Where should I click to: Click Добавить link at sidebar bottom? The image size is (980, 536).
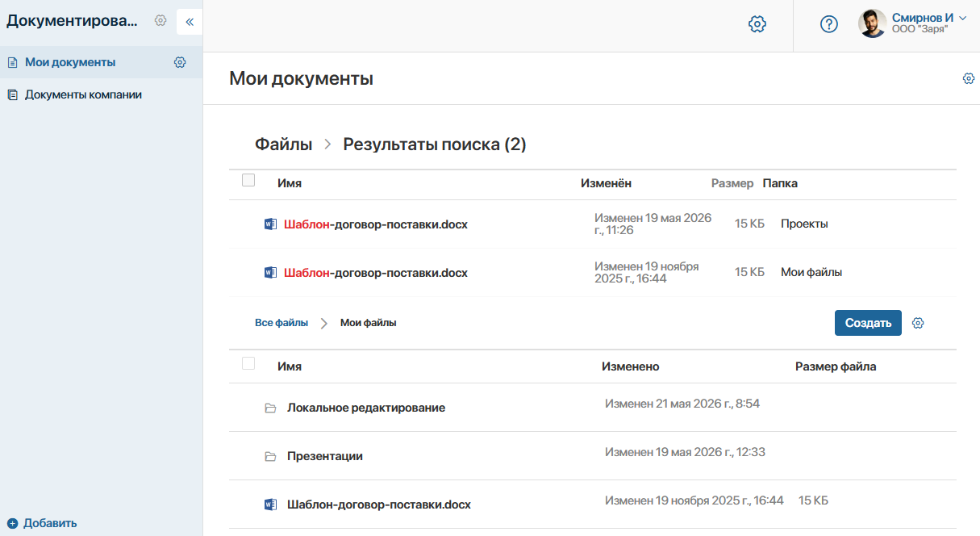(x=50, y=523)
